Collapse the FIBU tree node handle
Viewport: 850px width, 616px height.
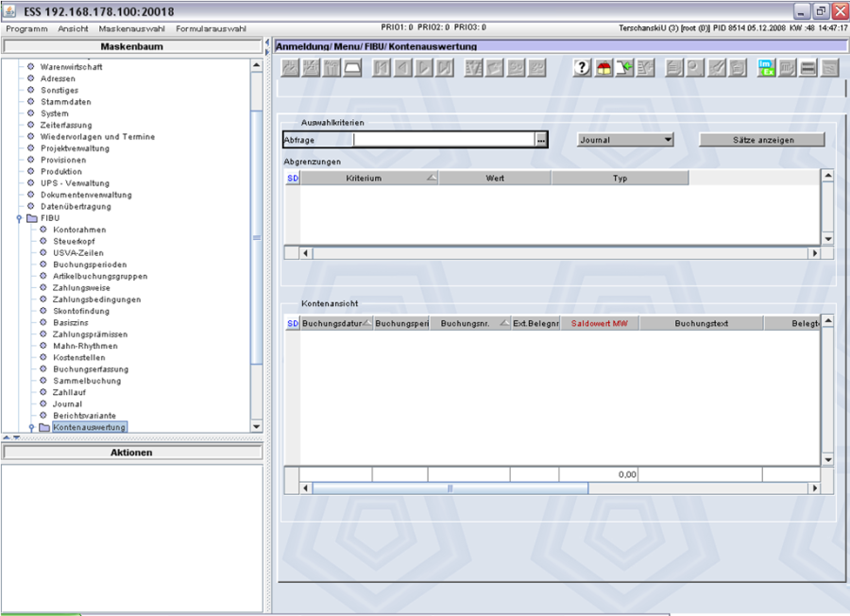tap(20, 218)
